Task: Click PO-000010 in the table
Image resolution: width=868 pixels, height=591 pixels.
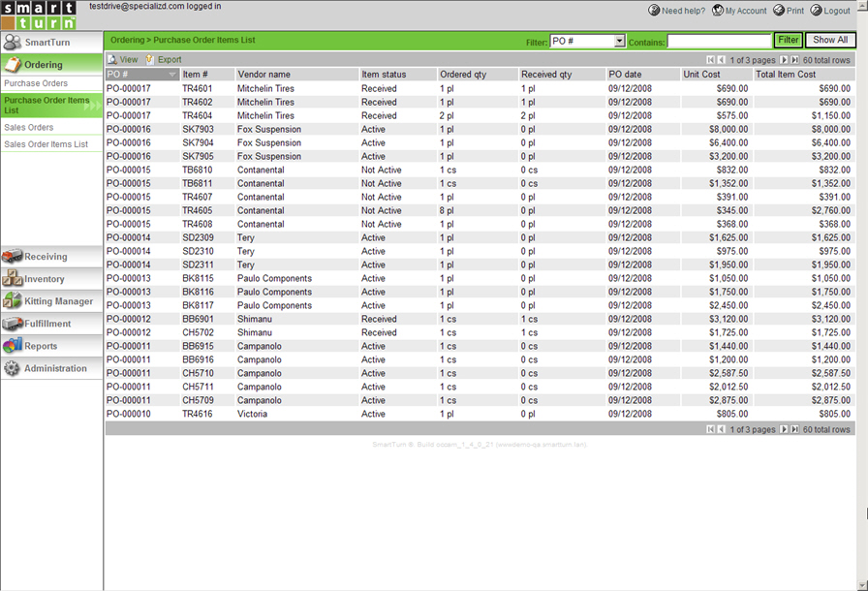Action: pos(129,414)
